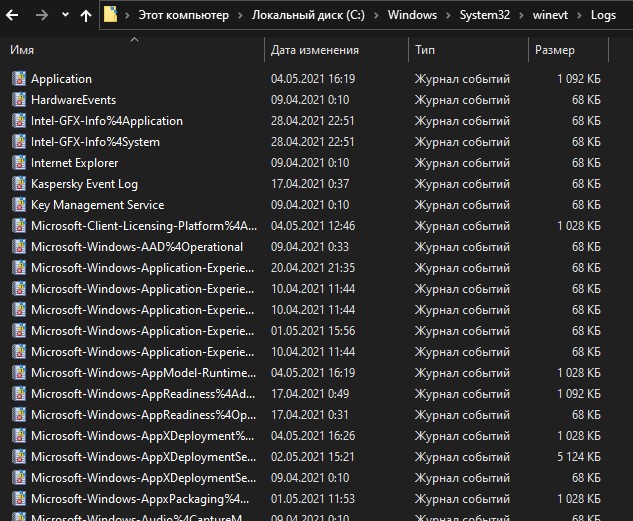Navigate forward with the right arrow
633x521 pixels.
pyautogui.click(x=41, y=16)
